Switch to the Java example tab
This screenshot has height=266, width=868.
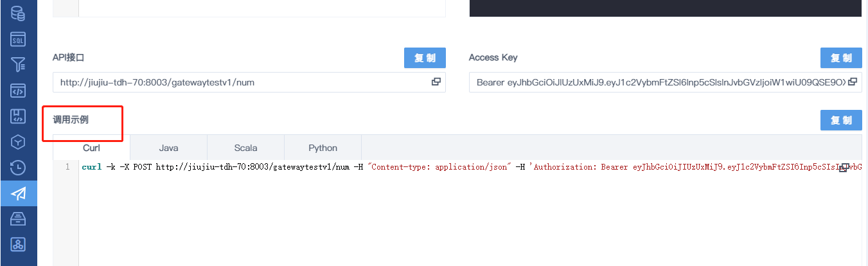pyautogui.click(x=168, y=148)
